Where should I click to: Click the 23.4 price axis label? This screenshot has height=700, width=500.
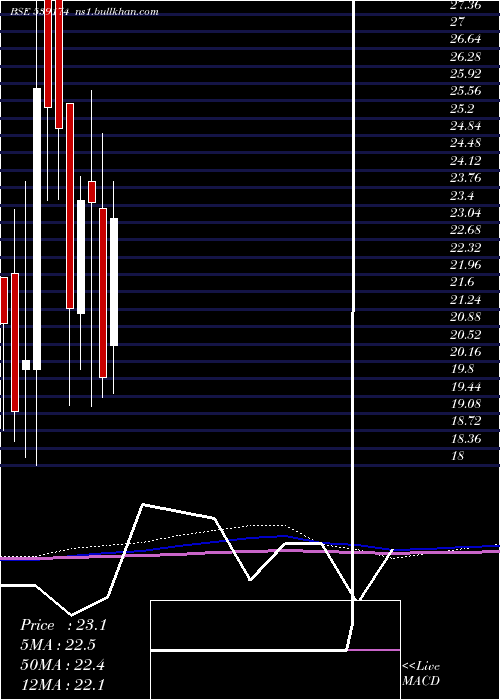(x=462, y=196)
